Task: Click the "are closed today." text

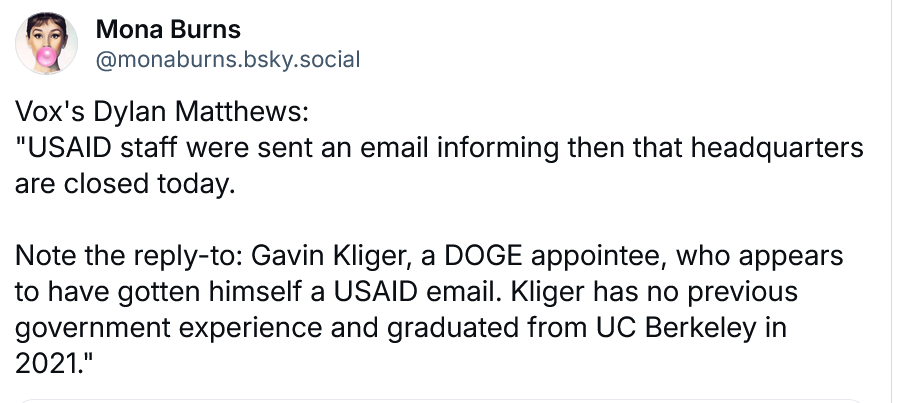Action: pyautogui.click(x=125, y=184)
